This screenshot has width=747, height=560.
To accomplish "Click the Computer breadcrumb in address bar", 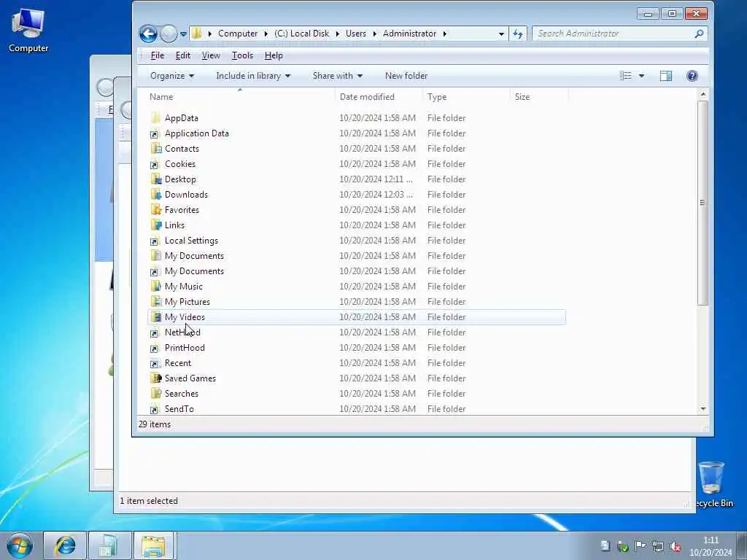I will pos(238,34).
